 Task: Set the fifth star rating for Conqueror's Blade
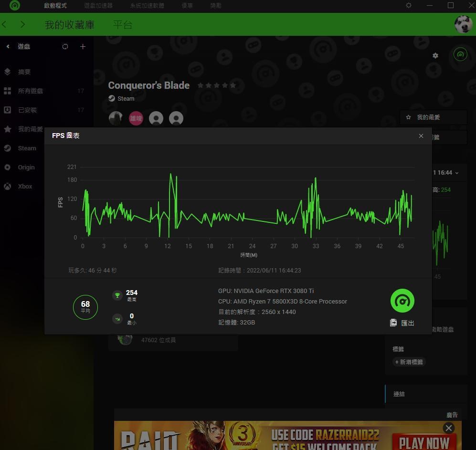pyautogui.click(x=233, y=85)
